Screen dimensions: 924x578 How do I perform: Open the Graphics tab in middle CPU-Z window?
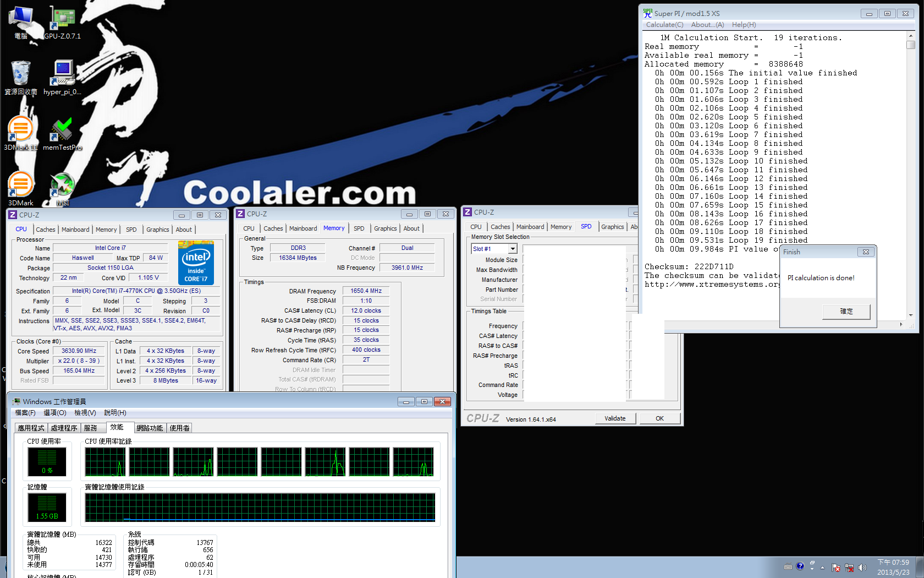click(x=386, y=228)
